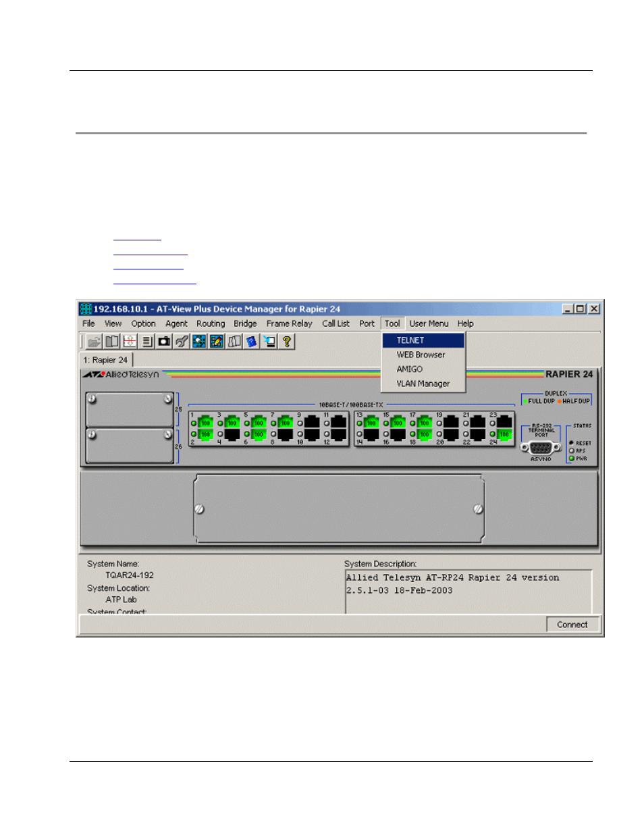Open the Bridge menu
This screenshot has height=834, width=644.
click(246, 323)
